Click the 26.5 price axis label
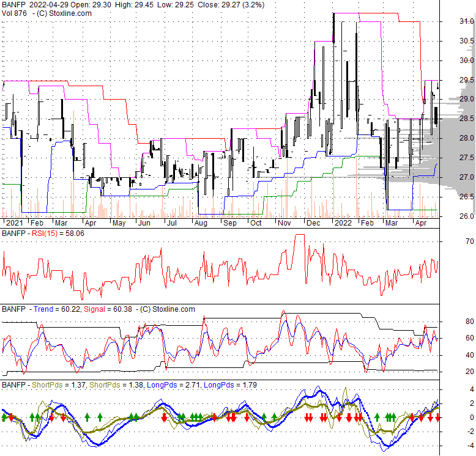Screen dimensions: 476x456 coord(467,197)
